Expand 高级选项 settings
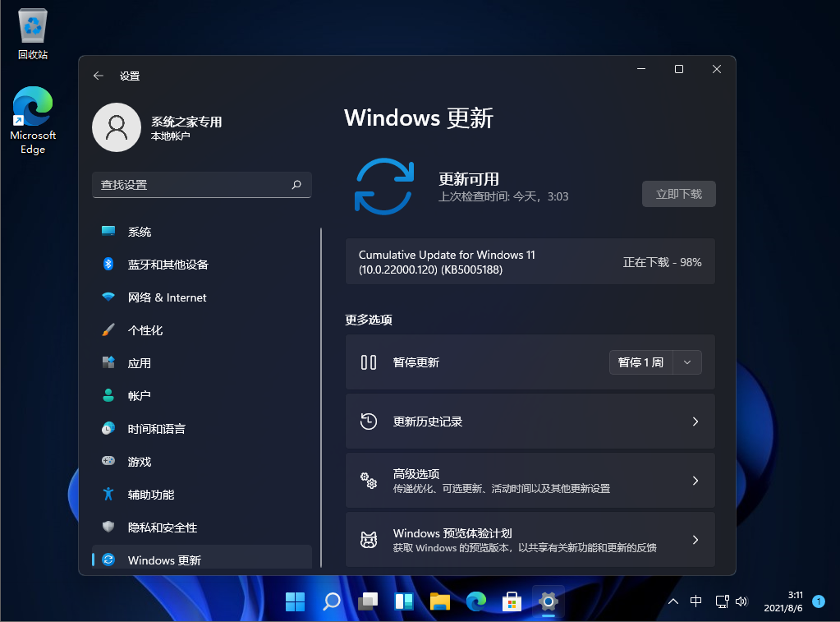 (x=530, y=480)
